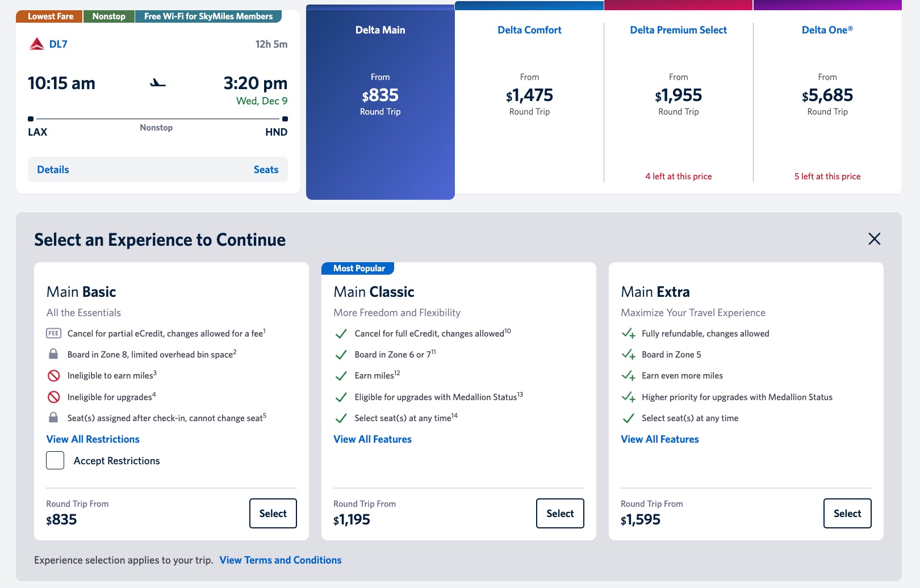The image size is (920, 588).
Task: Select Main Basic at $835
Action: click(x=273, y=513)
